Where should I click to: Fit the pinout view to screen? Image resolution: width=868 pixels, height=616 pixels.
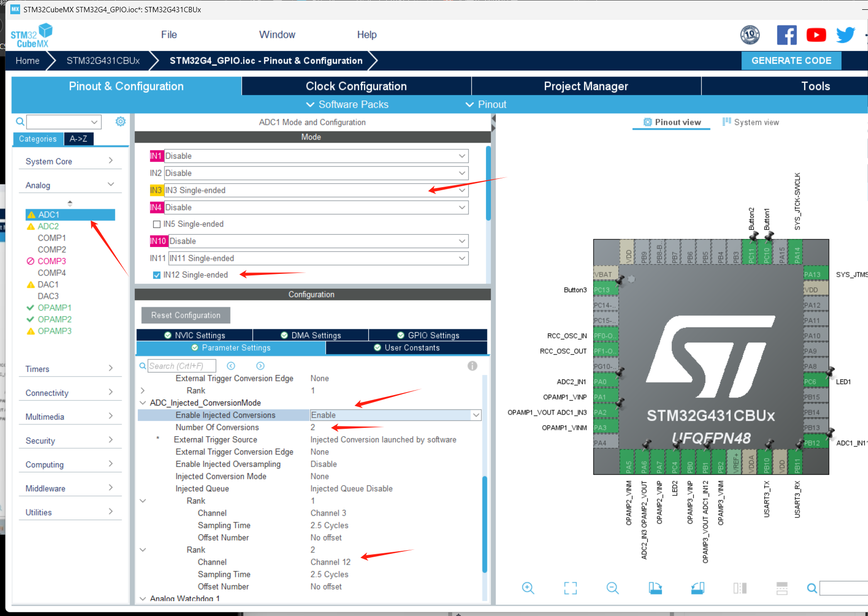(x=570, y=588)
